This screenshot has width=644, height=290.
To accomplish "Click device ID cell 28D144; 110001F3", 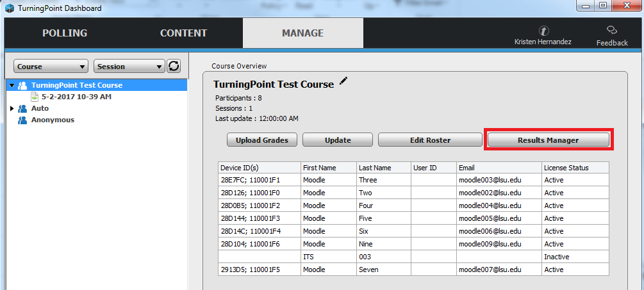I will (x=260, y=218).
